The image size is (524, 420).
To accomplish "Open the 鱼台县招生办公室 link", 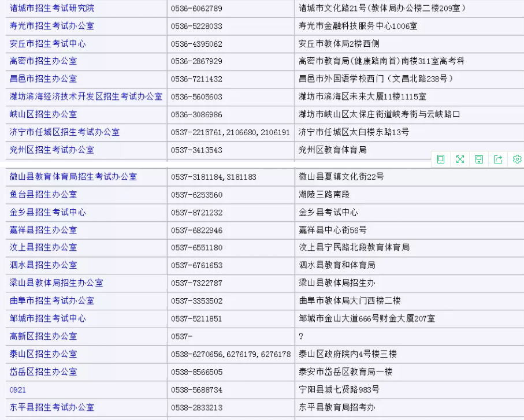I will click(x=43, y=195).
